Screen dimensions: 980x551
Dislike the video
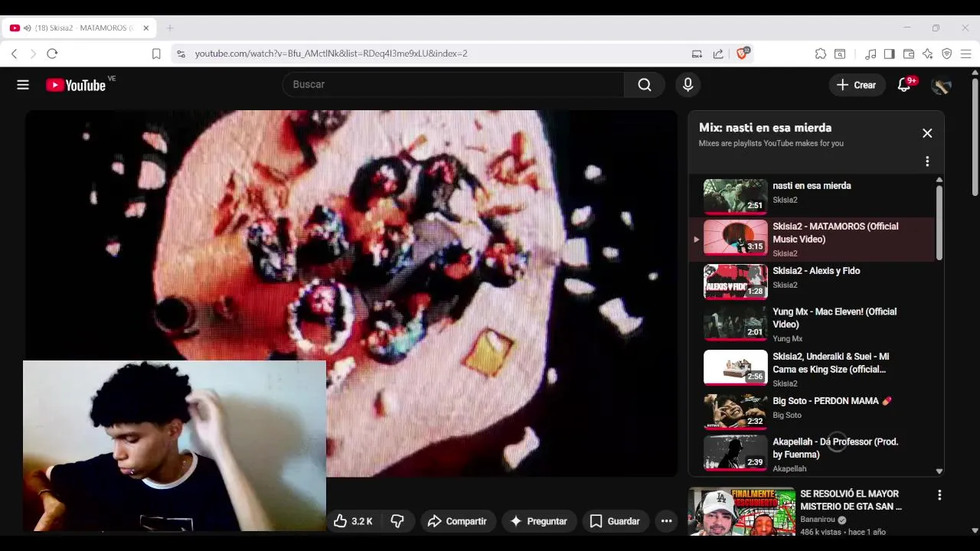point(397,521)
